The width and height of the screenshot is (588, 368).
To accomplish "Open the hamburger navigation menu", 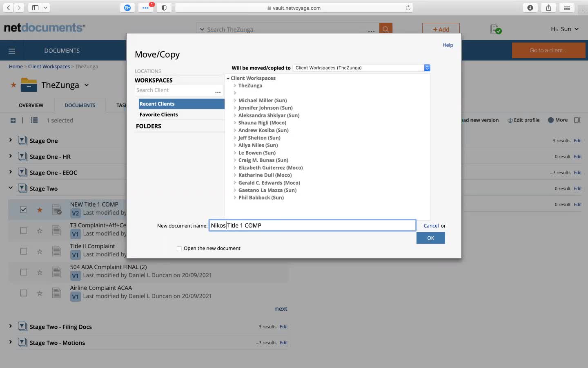I will coord(12,51).
